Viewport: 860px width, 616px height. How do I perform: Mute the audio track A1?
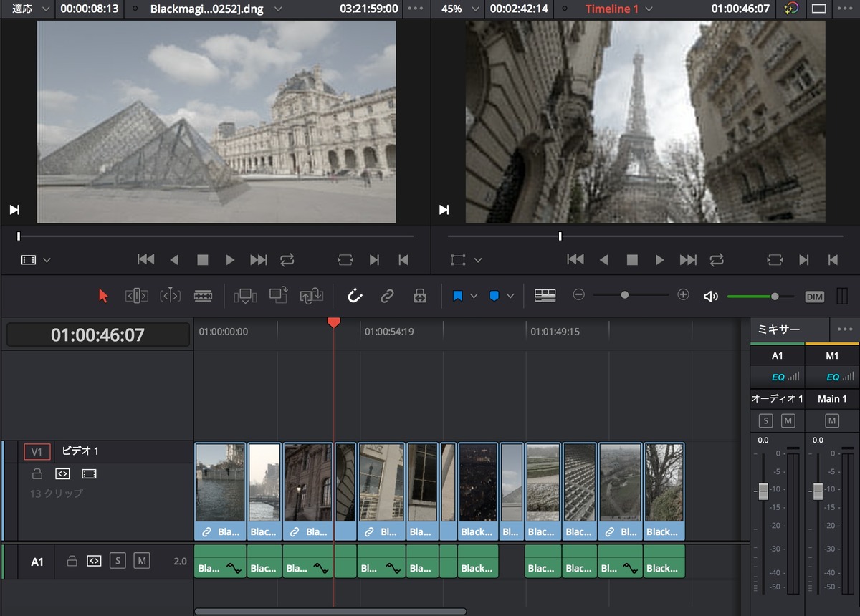coord(140,562)
